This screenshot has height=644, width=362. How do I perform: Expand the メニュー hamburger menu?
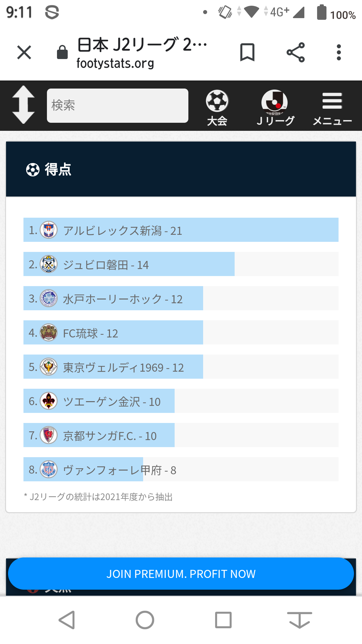[332, 107]
